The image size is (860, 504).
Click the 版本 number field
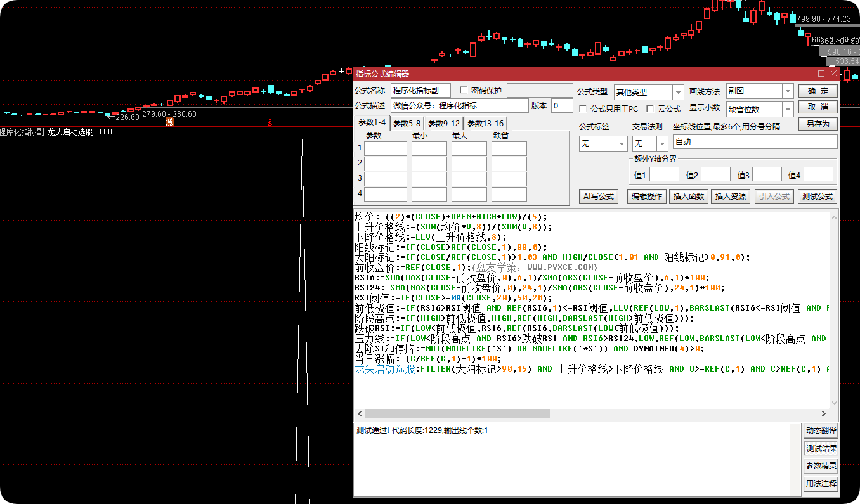[562, 106]
